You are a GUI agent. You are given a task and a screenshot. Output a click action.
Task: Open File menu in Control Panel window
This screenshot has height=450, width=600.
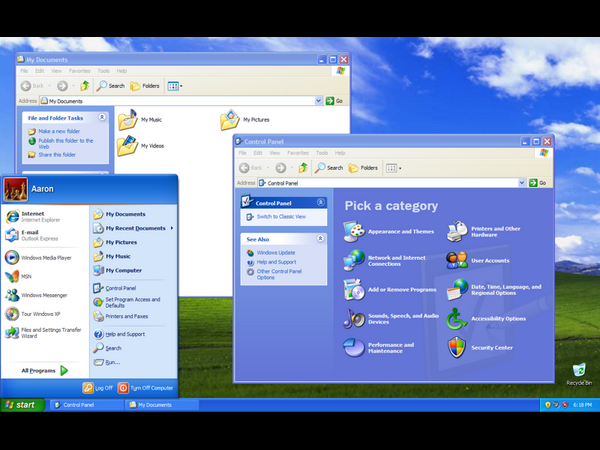(243, 153)
